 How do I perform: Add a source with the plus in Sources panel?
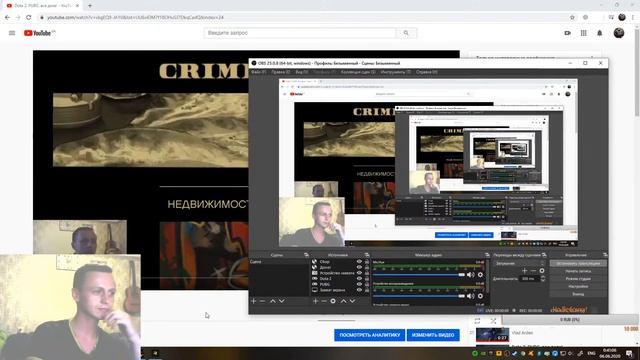315,301
